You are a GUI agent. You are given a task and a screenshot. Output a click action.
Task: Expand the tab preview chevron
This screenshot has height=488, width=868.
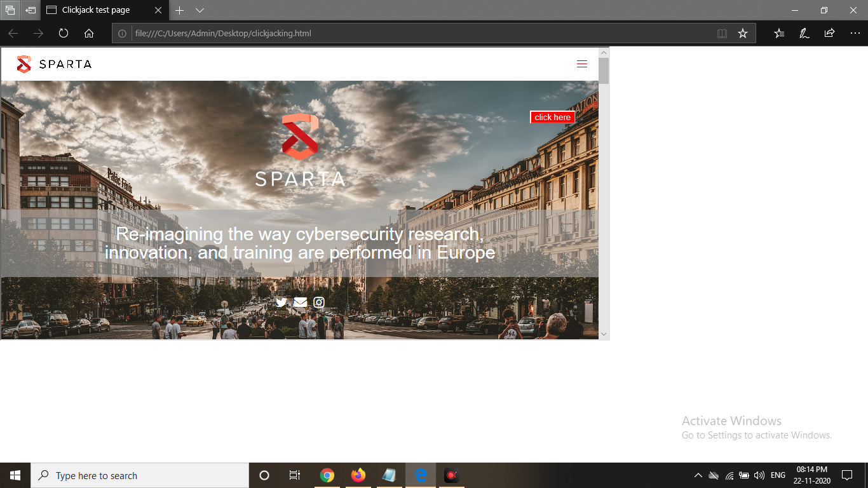pos(200,10)
